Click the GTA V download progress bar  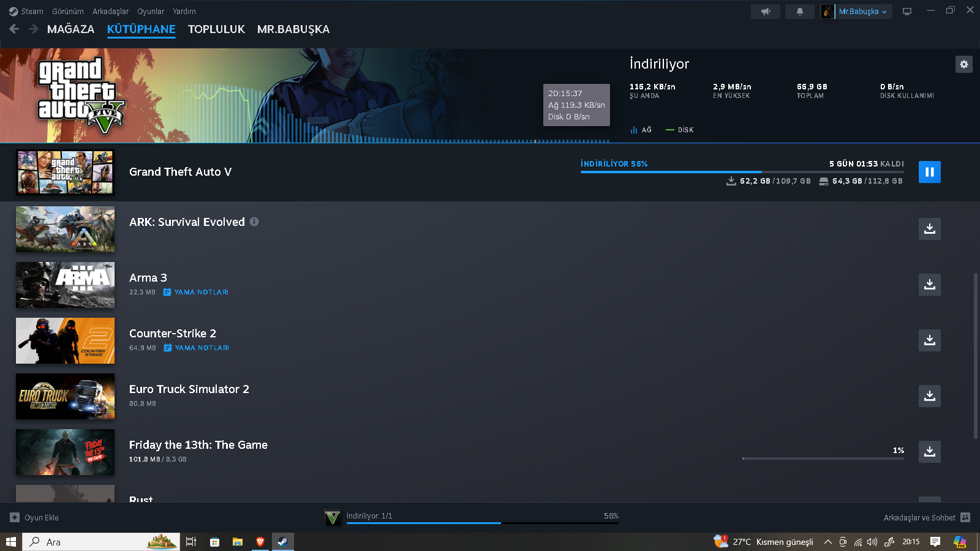pyautogui.click(x=742, y=172)
